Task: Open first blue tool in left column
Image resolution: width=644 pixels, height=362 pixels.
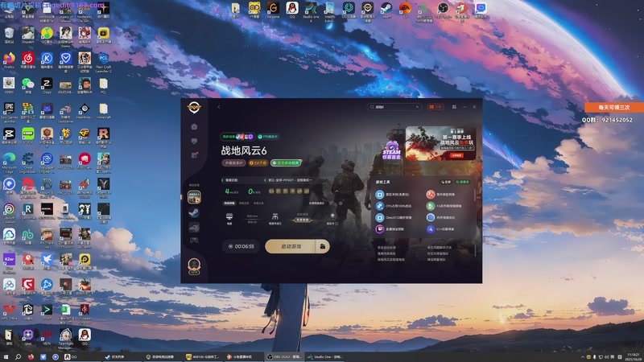Action: pos(394,195)
